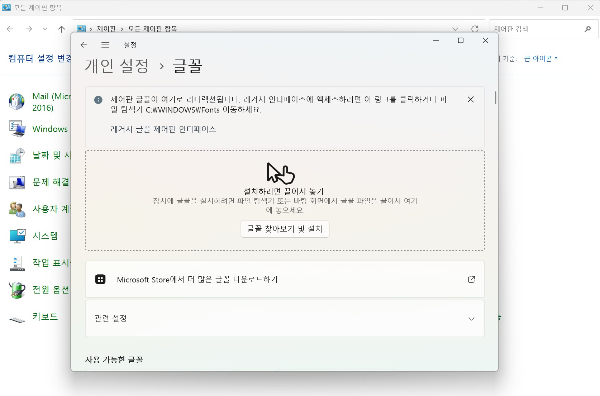Screen dimensions: 600x396
Task: Click 시스템 text label in Control Panel
Action: (x=45, y=236)
